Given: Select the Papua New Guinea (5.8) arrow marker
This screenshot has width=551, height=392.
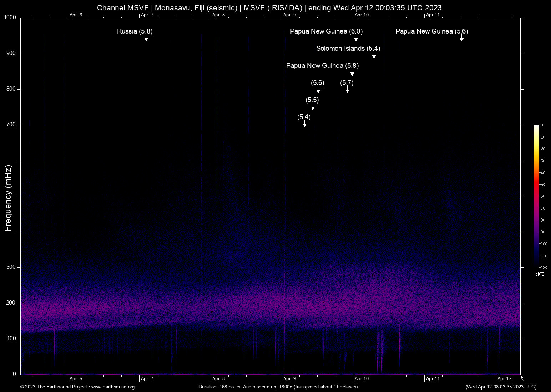Looking at the screenshot, I should coord(352,74).
